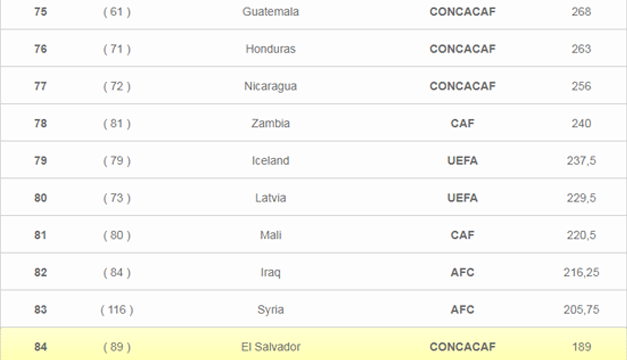
Task: Click Nicaragua in the ranking table
Action: pos(270,86)
